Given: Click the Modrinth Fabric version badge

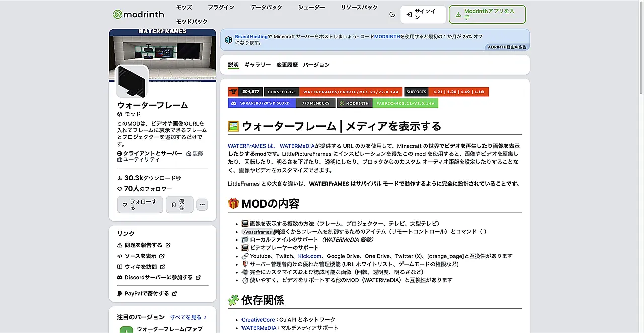Looking at the screenshot, I should click(387, 103).
